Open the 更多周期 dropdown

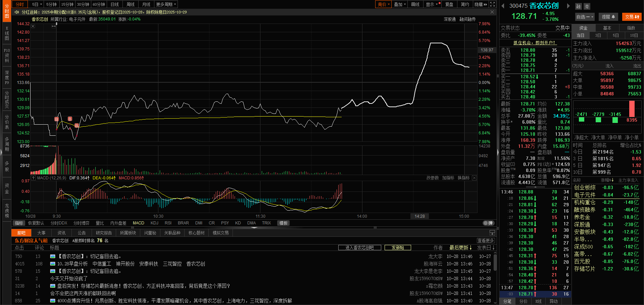166,4
